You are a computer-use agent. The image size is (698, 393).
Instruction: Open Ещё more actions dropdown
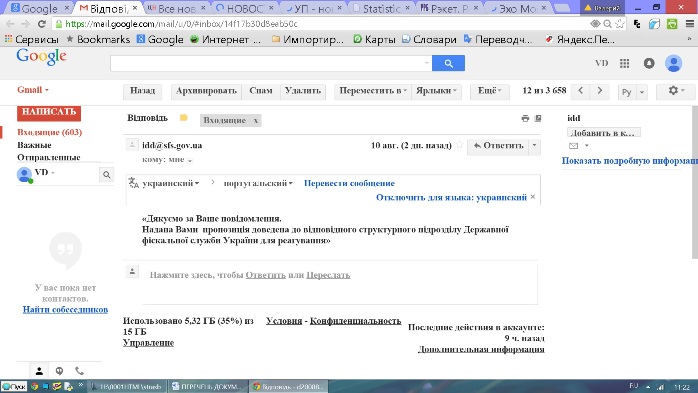(490, 91)
